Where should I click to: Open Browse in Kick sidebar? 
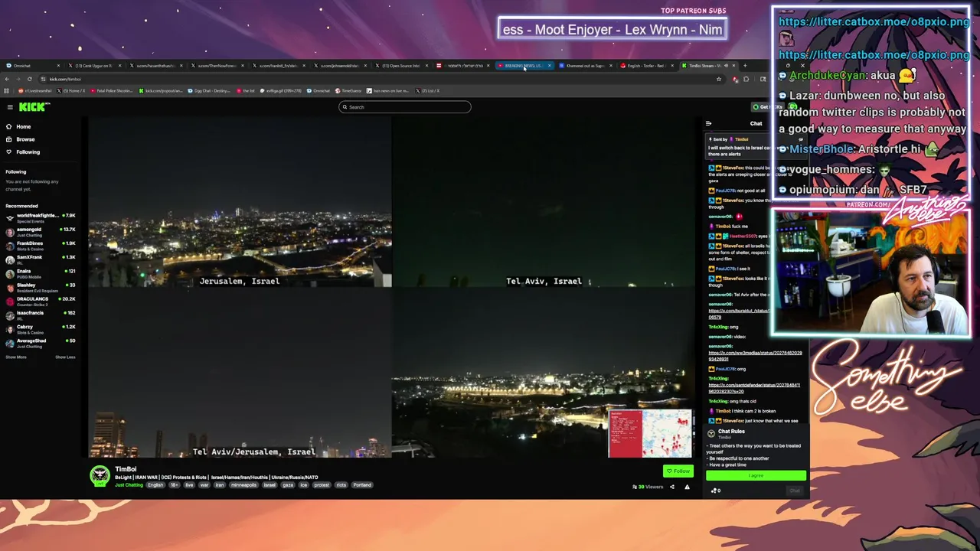point(20,139)
